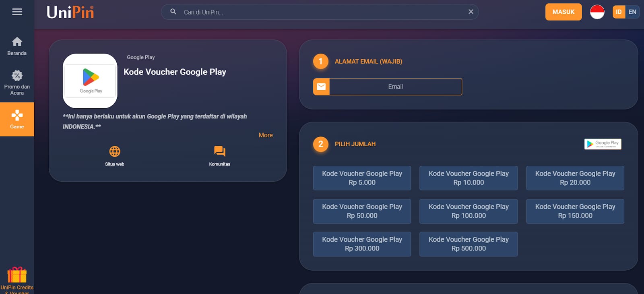
Task: Click More to expand description
Action: click(266, 135)
